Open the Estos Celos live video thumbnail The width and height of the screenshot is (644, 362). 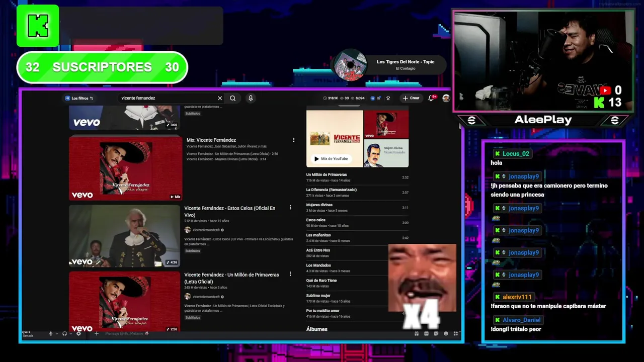124,236
